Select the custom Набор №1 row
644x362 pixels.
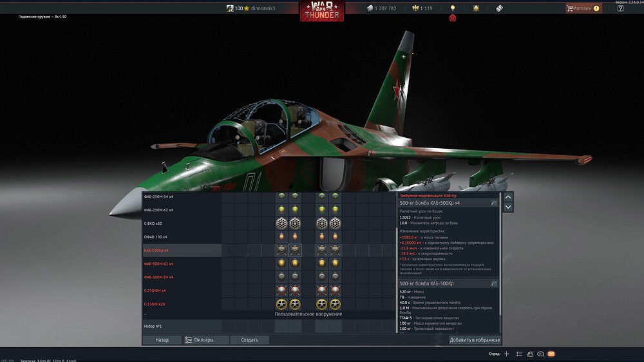pyautogui.click(x=269, y=327)
